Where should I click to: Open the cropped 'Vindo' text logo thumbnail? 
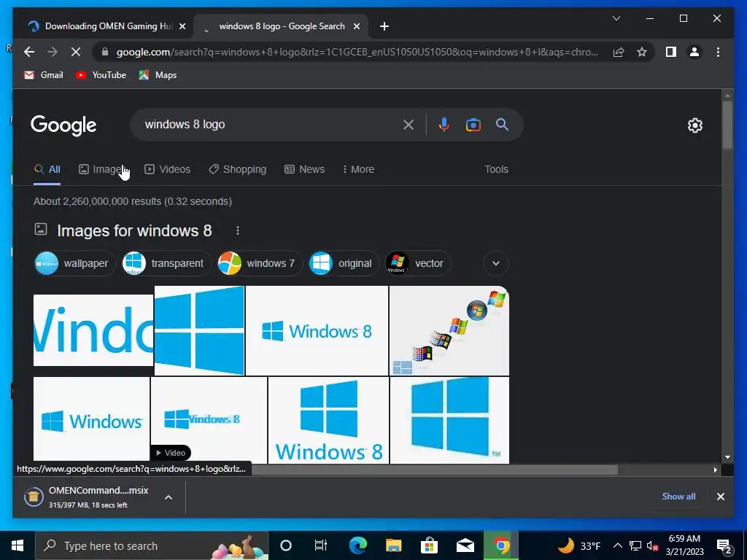pyautogui.click(x=93, y=330)
